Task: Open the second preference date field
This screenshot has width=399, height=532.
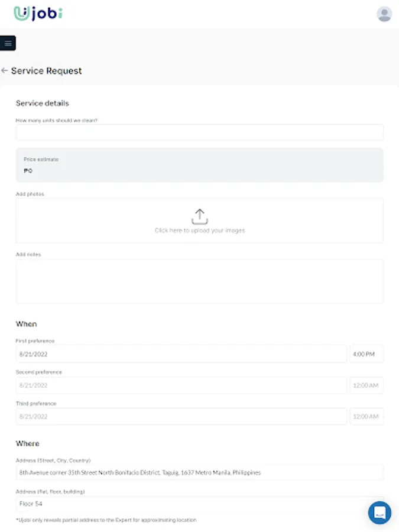Action: pos(181,385)
